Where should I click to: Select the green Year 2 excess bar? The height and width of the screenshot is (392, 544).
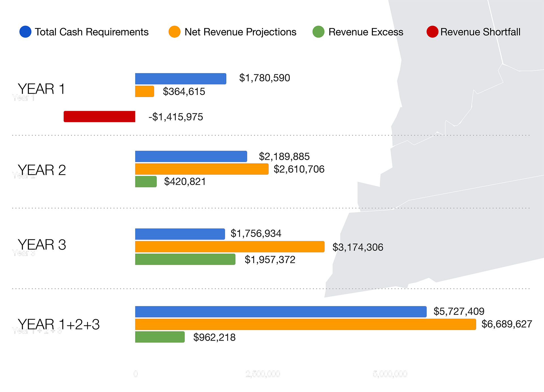click(x=146, y=182)
